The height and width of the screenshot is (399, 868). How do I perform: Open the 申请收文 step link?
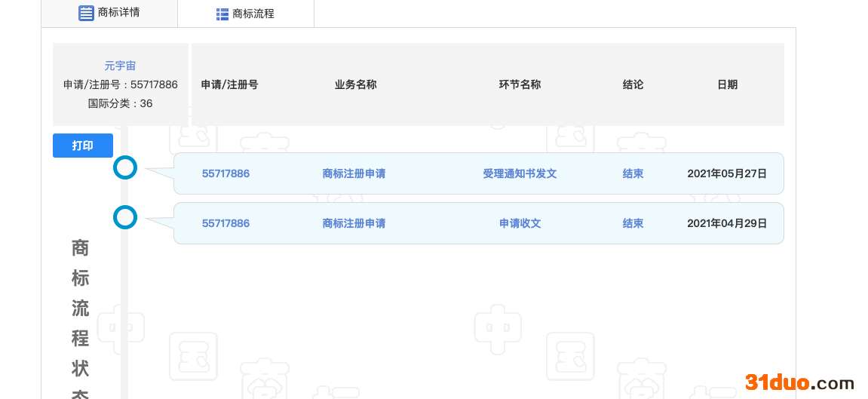[x=520, y=223]
